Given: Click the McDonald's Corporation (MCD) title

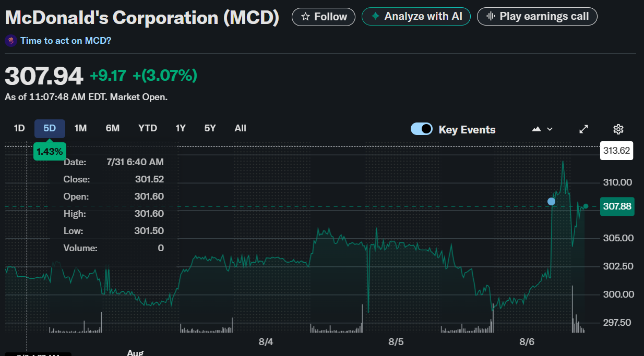Looking at the screenshot, I should [x=142, y=18].
